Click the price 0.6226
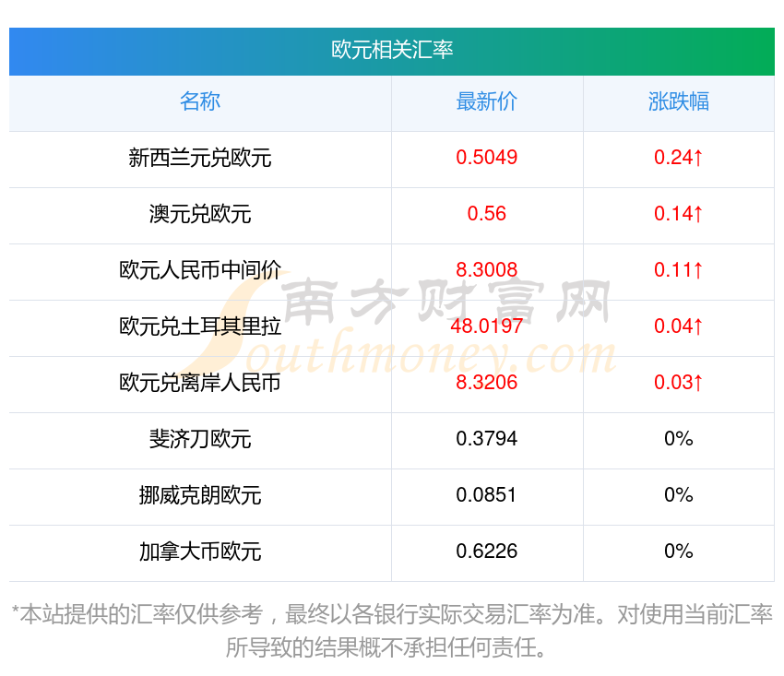Image resolution: width=784 pixels, height=676 pixels. (486, 551)
